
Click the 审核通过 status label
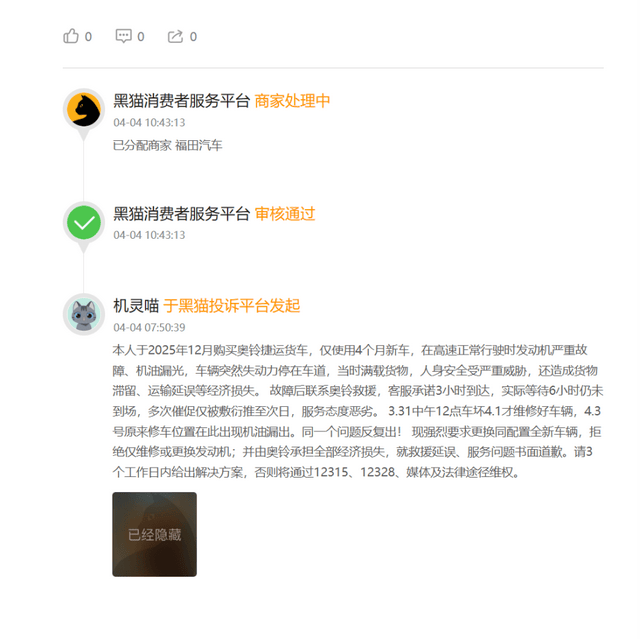pyautogui.click(x=285, y=214)
